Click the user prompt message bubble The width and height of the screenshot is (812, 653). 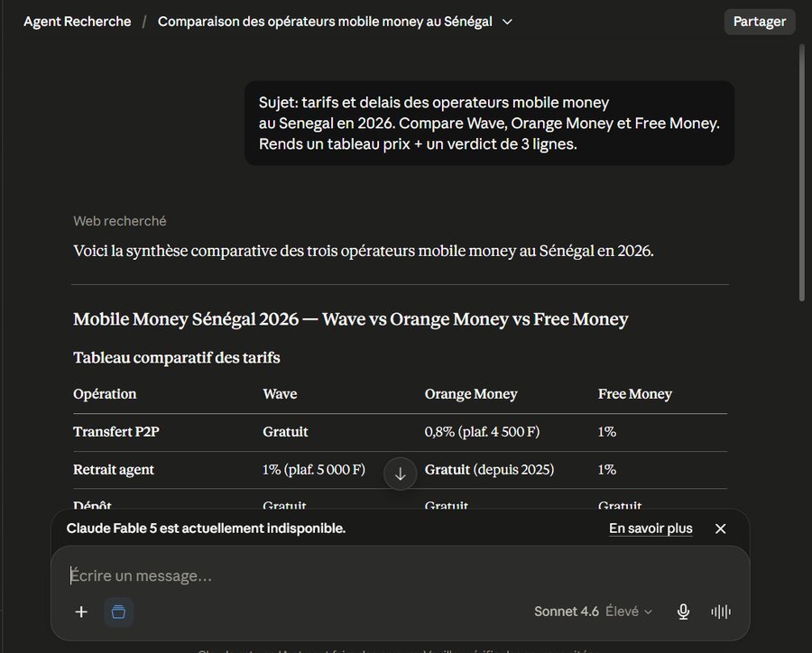[x=489, y=124]
